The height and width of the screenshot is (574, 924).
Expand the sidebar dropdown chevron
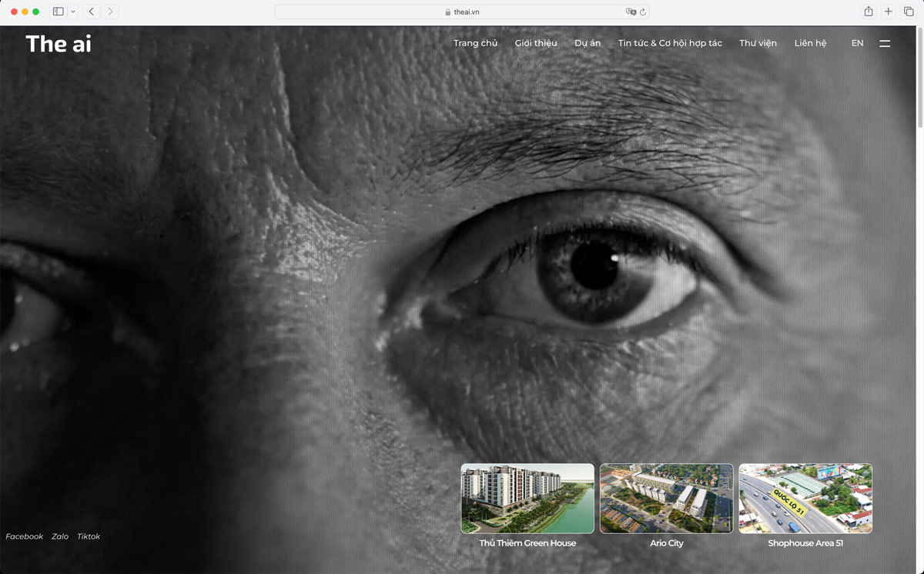click(73, 12)
